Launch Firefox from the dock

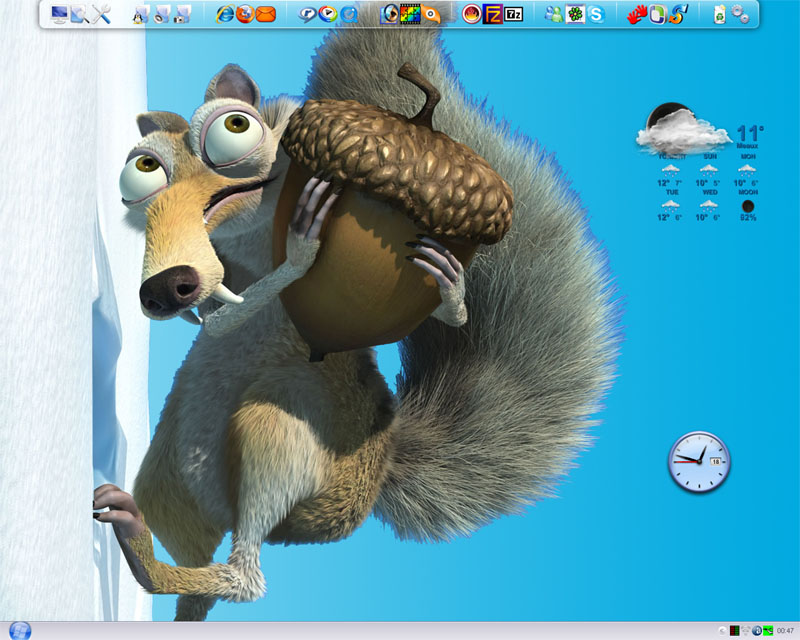click(x=245, y=14)
